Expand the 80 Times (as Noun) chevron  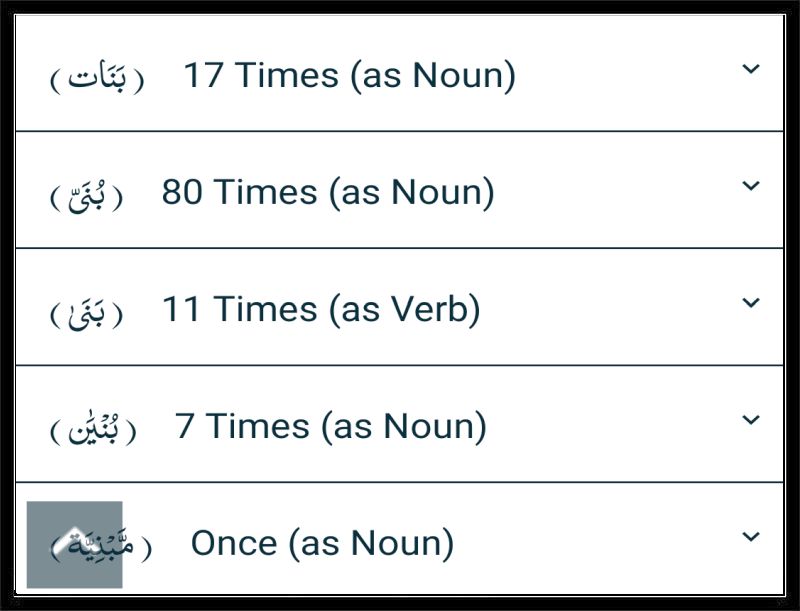(x=751, y=186)
